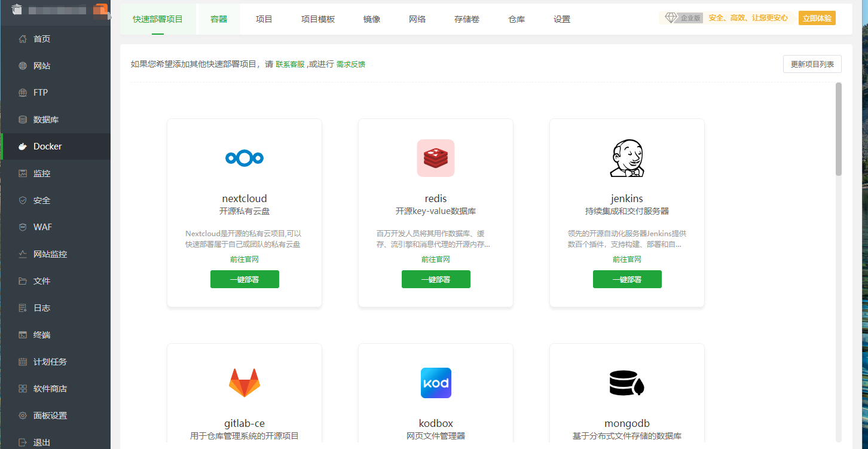Click the panel logo in top-left corner
Viewport: 868px width, 449px height.
click(16, 10)
